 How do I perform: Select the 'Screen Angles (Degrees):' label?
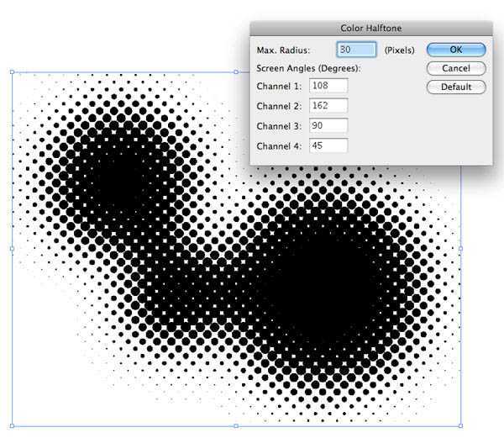pyautogui.click(x=308, y=68)
